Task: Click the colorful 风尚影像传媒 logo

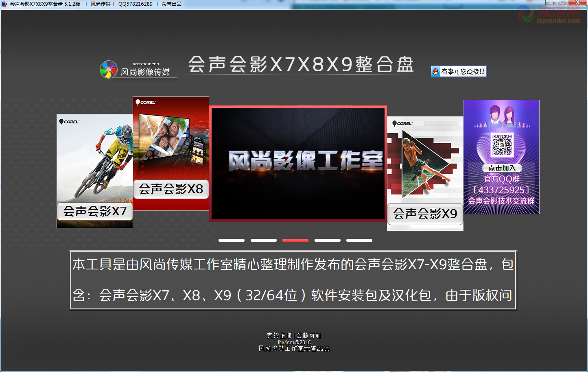Action: coord(109,69)
